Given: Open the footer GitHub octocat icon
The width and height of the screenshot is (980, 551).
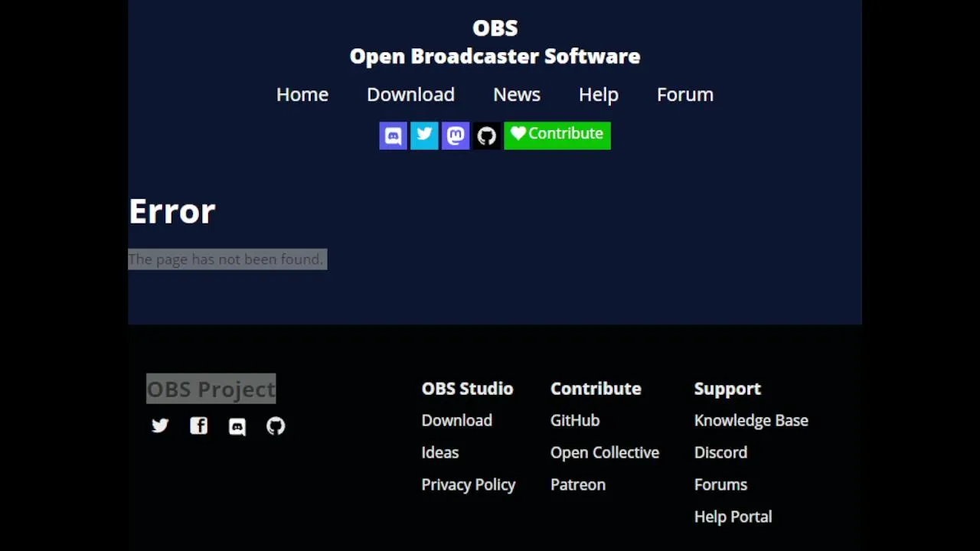Looking at the screenshot, I should tap(276, 425).
